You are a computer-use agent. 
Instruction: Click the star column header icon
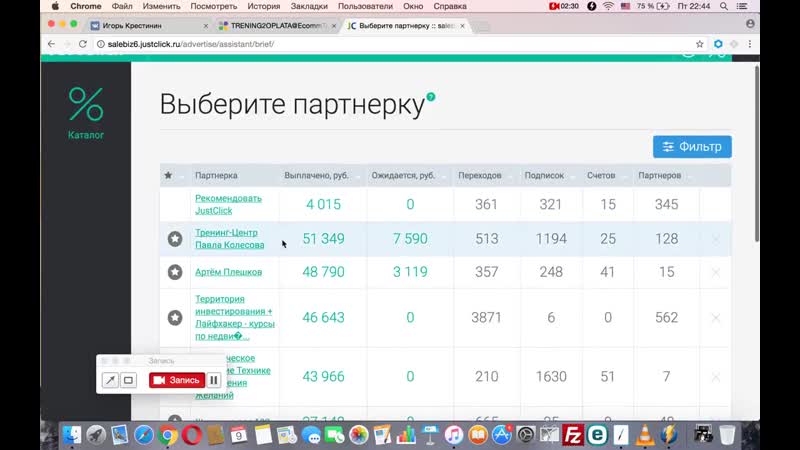(x=168, y=175)
